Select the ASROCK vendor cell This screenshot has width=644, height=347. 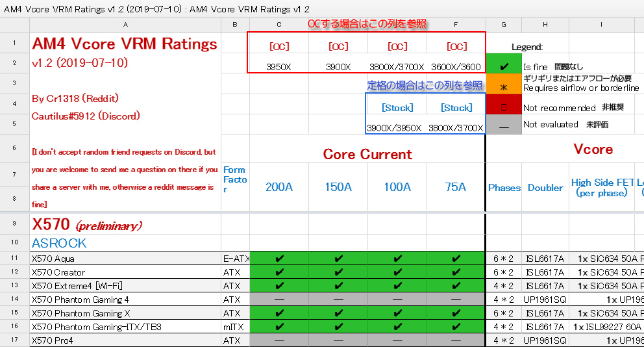tap(59, 243)
